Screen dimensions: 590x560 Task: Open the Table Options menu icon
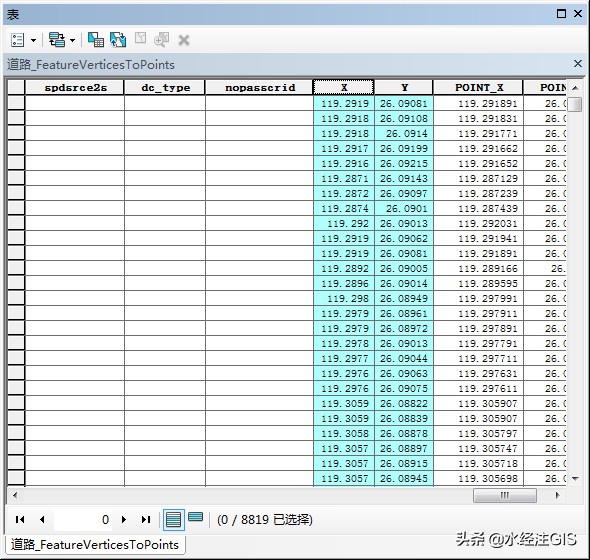point(17,40)
